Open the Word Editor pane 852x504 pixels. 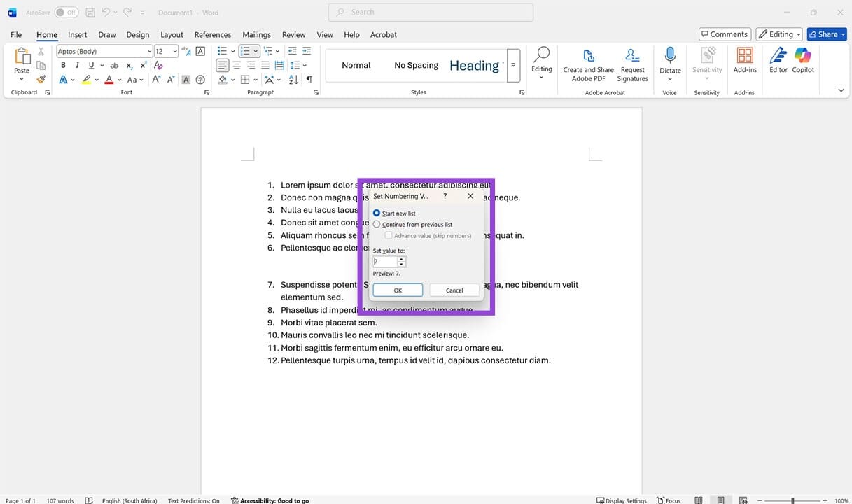[x=777, y=62]
